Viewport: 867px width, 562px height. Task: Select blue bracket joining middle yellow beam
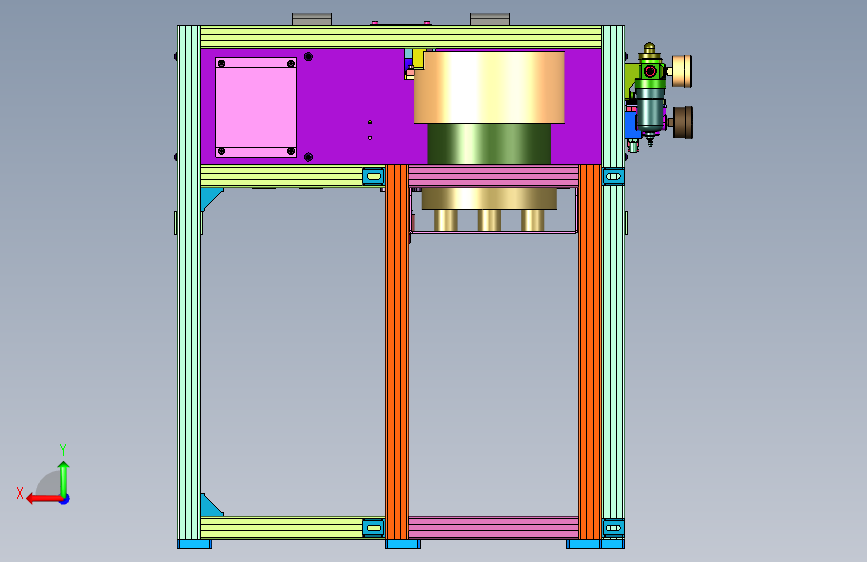pyautogui.click(x=373, y=176)
